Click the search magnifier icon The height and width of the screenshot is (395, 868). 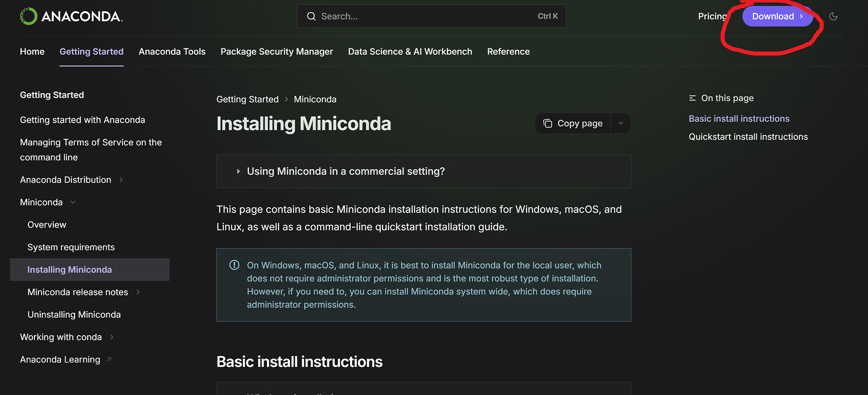tap(311, 16)
